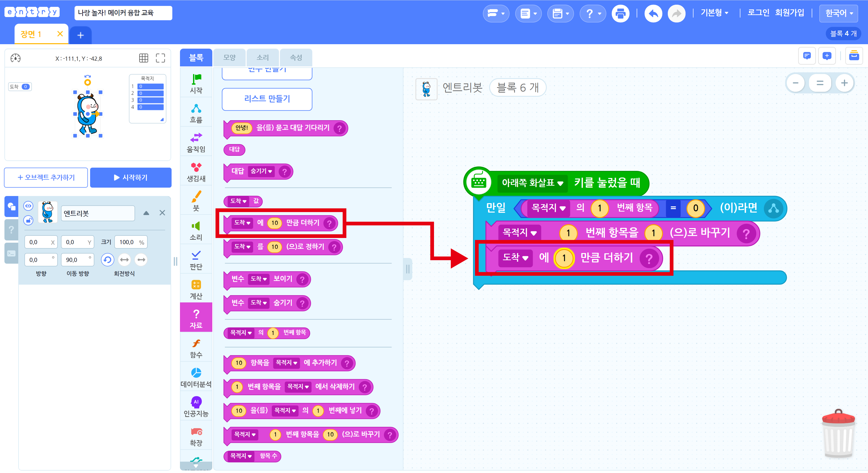Viewport: 868px width, 473px height.
Task: Toggle the stage grid icon
Action: pos(143,58)
